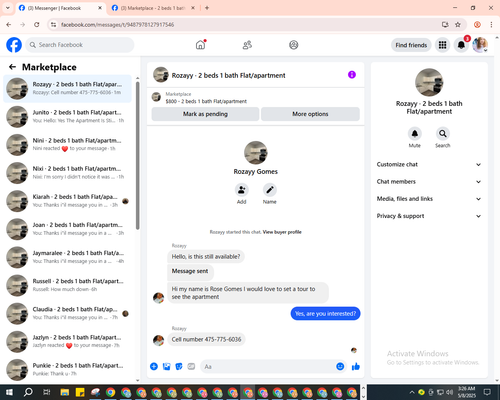Open the Facebook menu grid icon
The image size is (500, 400).
point(442,45)
